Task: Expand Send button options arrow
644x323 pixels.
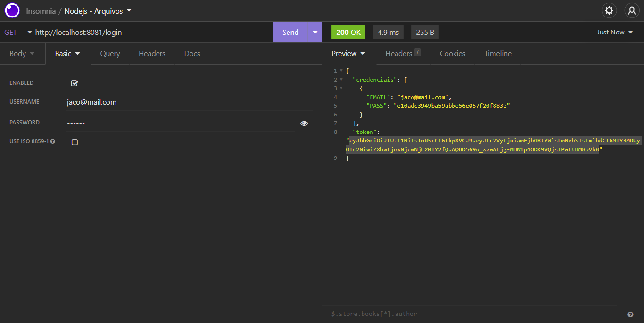Action: pyautogui.click(x=315, y=32)
